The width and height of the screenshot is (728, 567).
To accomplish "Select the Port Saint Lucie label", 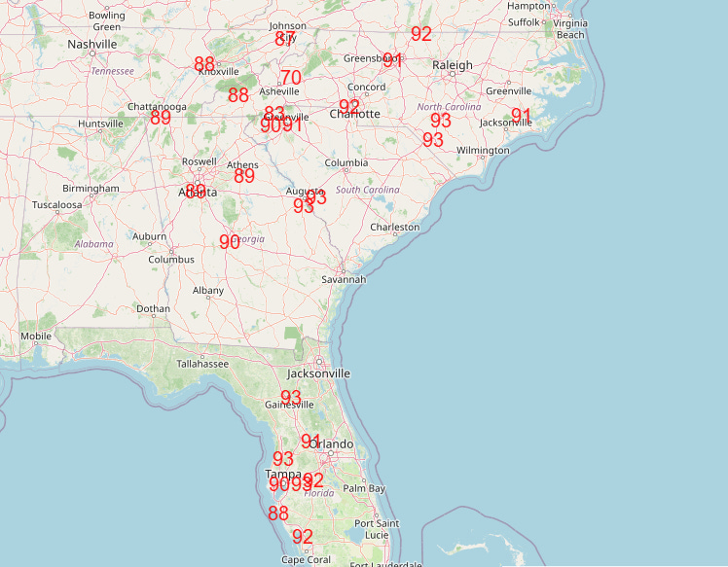I will (x=377, y=529).
